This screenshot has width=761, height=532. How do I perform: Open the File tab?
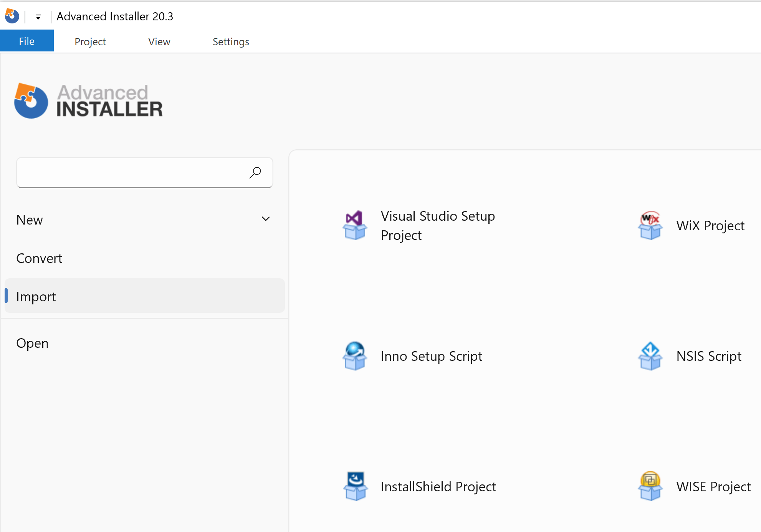[x=26, y=41]
